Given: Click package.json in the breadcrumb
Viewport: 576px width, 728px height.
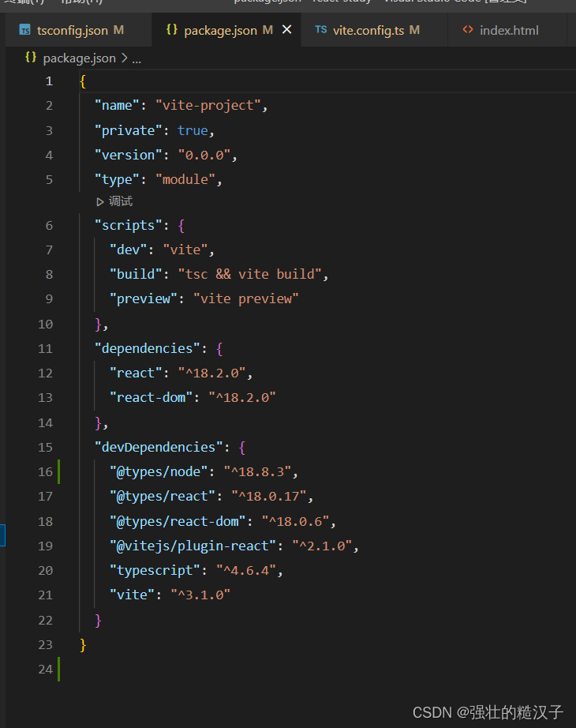Looking at the screenshot, I should 80,58.
